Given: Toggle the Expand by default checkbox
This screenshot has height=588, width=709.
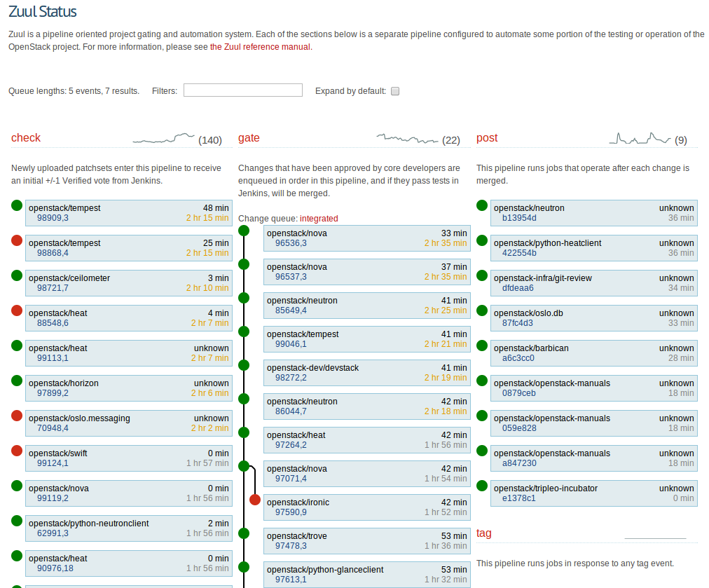Looking at the screenshot, I should click(395, 91).
